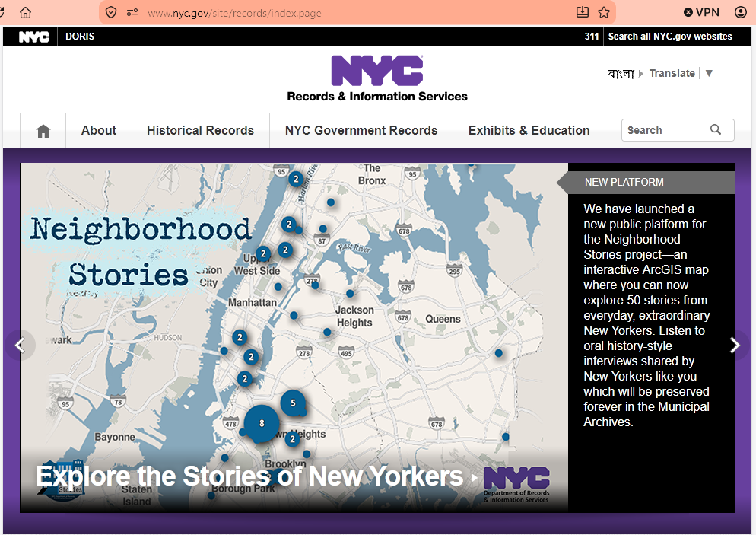Bookmark this page with the star icon
Screen dimensions: 756x535
click(x=604, y=12)
